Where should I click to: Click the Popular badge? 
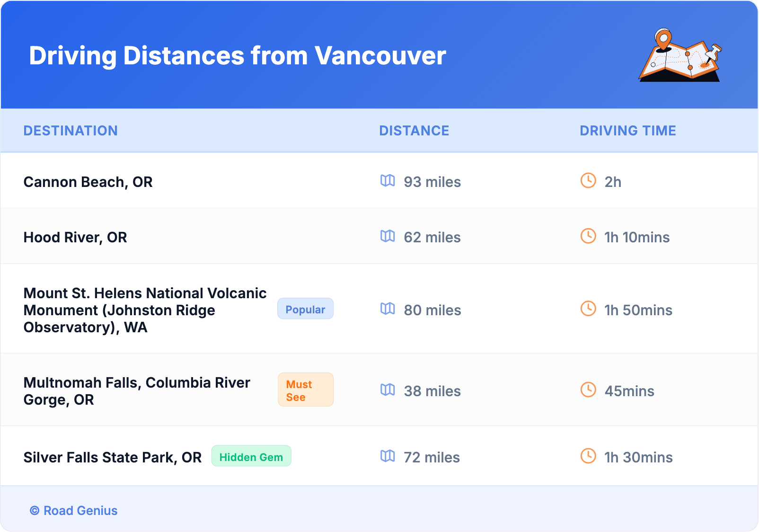click(x=305, y=309)
